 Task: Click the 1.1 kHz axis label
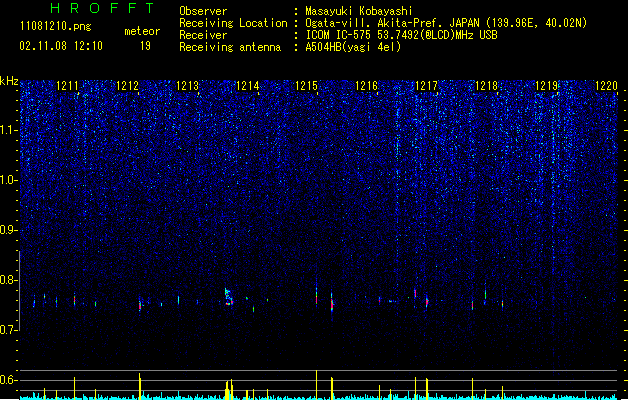9,130
